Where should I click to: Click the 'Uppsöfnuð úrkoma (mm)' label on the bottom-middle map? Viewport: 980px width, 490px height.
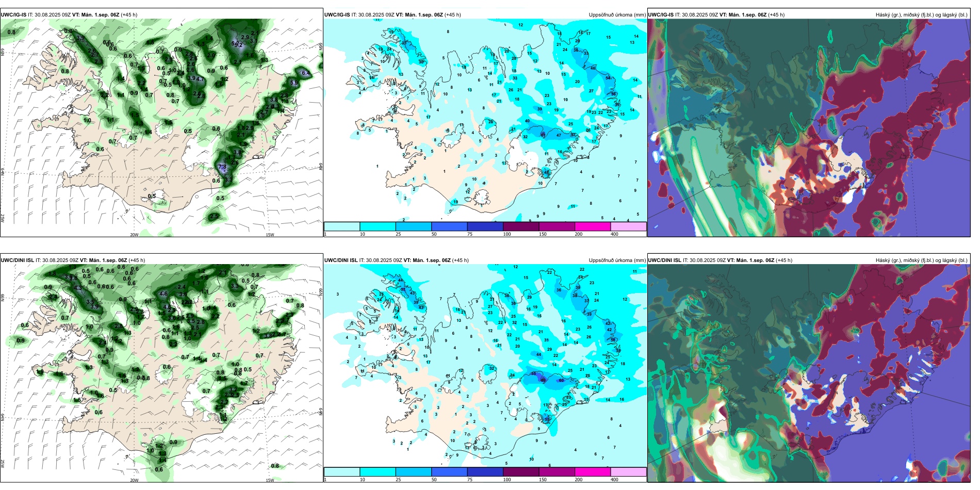point(617,260)
